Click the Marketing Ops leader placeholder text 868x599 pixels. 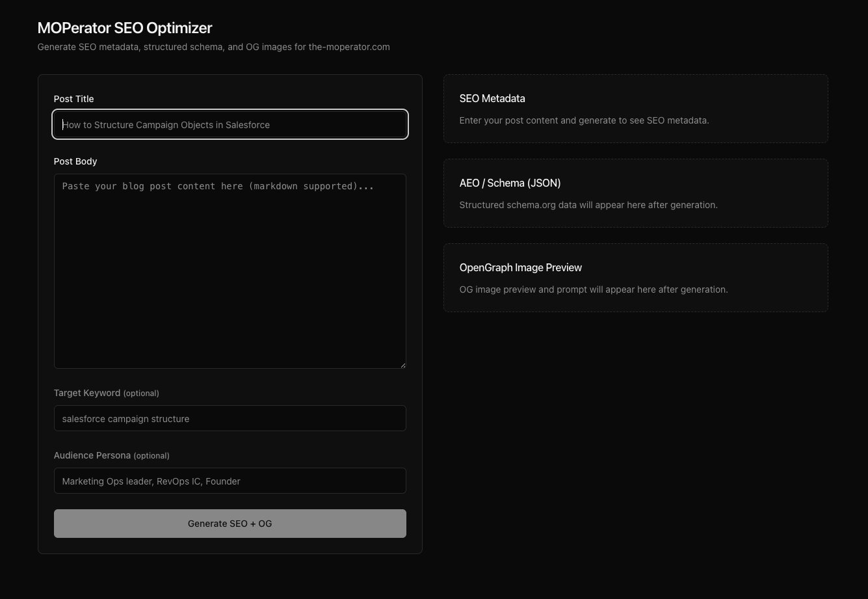click(x=151, y=481)
